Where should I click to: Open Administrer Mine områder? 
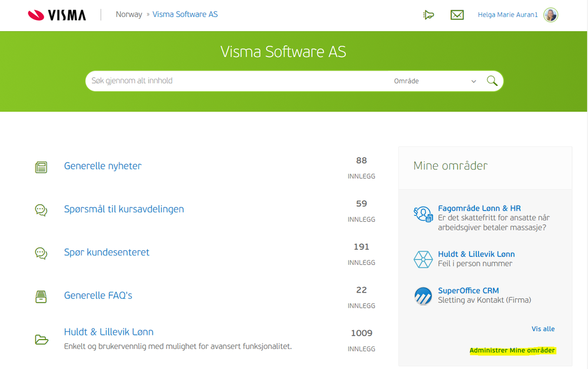coord(512,351)
